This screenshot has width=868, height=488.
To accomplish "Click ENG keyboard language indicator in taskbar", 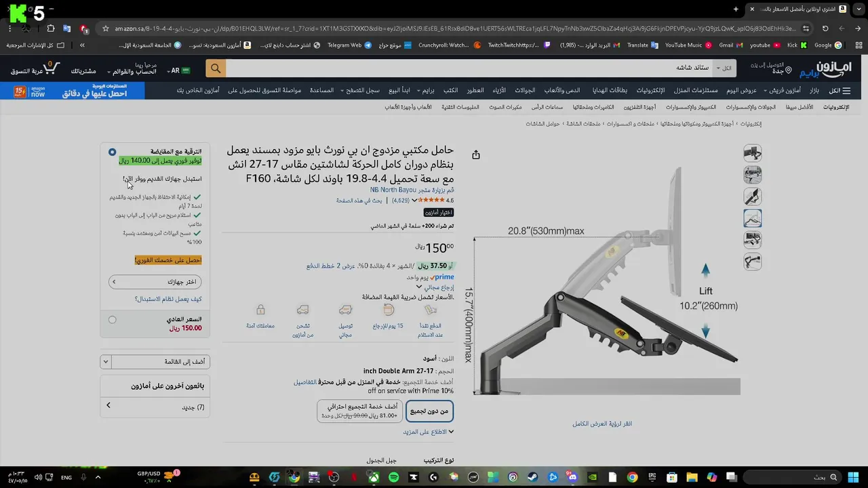I will tap(66, 477).
